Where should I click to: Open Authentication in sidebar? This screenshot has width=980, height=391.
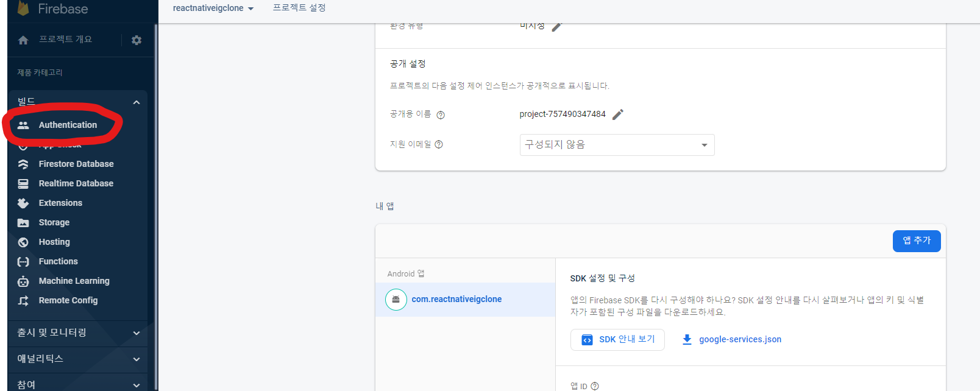point(68,125)
